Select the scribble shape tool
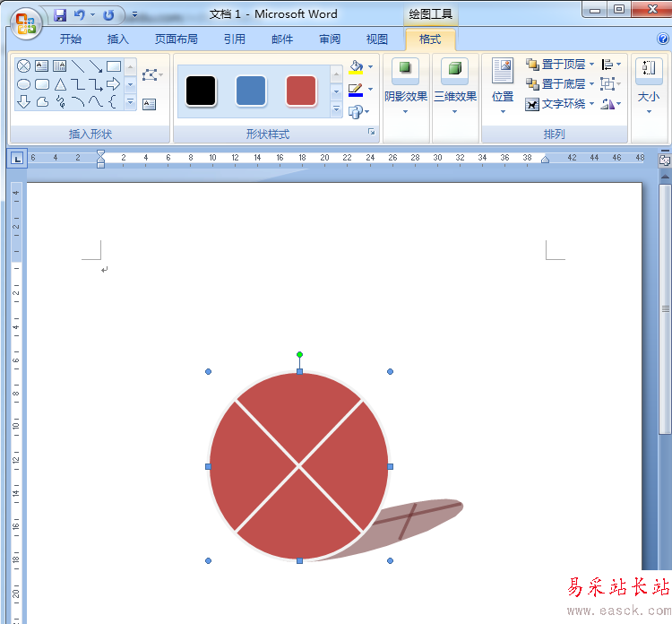Viewport: 672px width, 624px height. (x=60, y=102)
